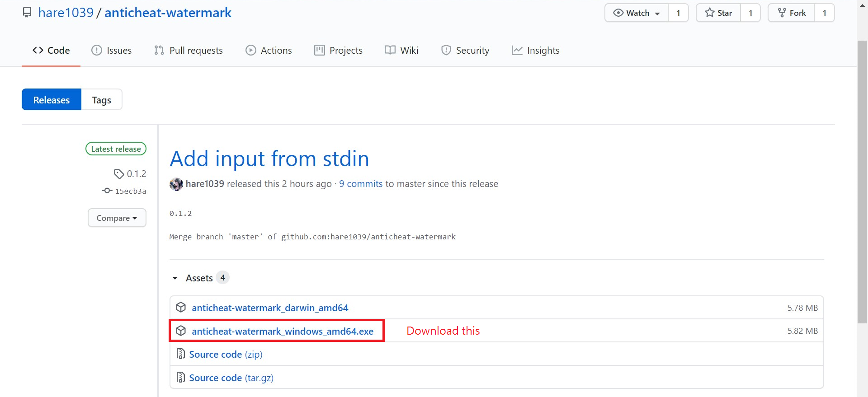This screenshot has width=868, height=397.
Task: Open the hare1039 user profile link
Action: pos(66,12)
